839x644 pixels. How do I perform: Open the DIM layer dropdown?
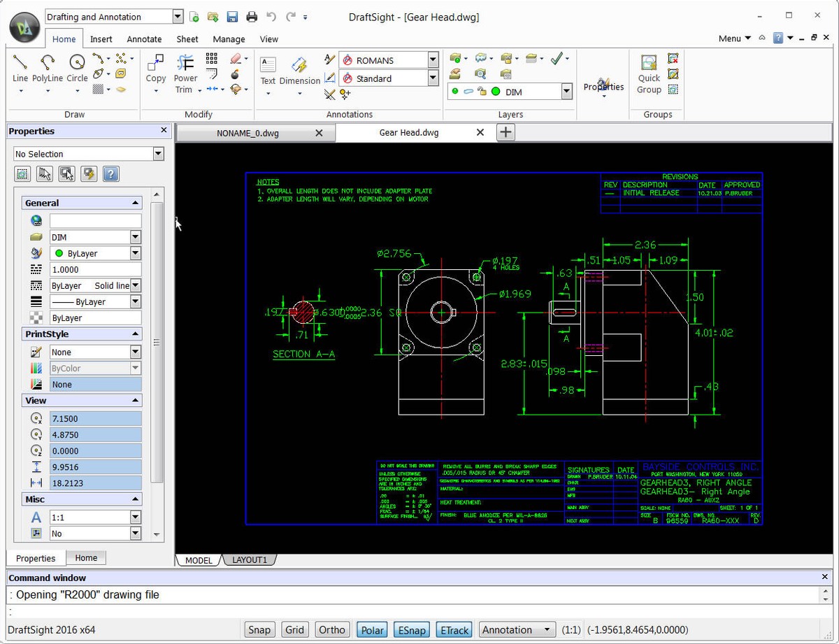pos(566,92)
